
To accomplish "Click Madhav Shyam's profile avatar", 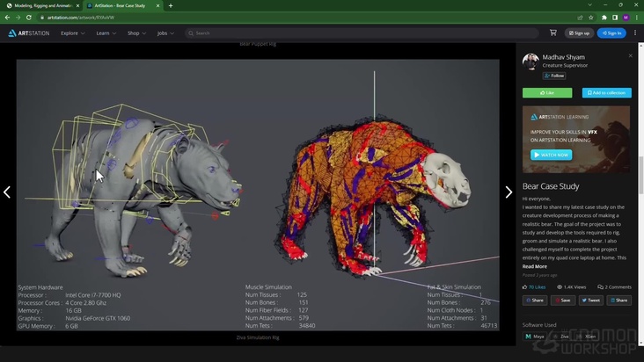I will click(531, 62).
